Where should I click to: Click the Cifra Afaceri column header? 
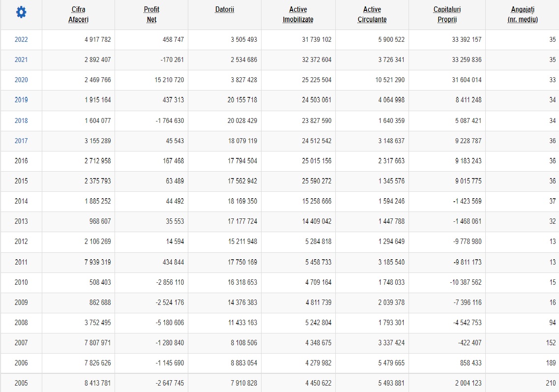click(x=78, y=15)
